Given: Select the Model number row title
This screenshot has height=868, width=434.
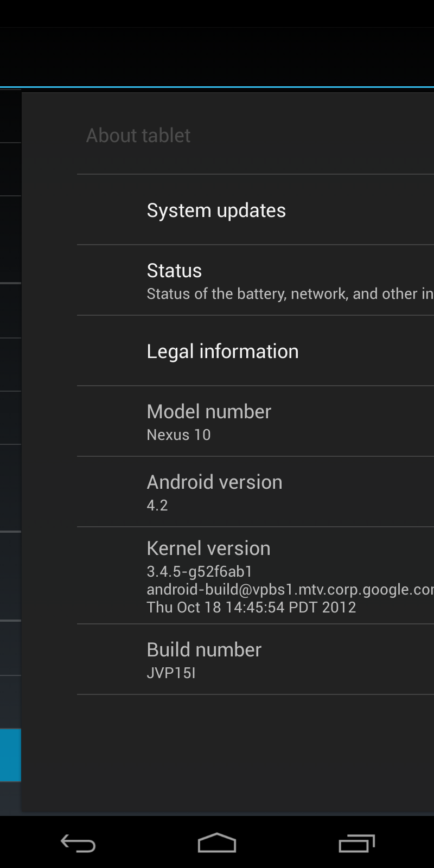Looking at the screenshot, I should pos(209,411).
